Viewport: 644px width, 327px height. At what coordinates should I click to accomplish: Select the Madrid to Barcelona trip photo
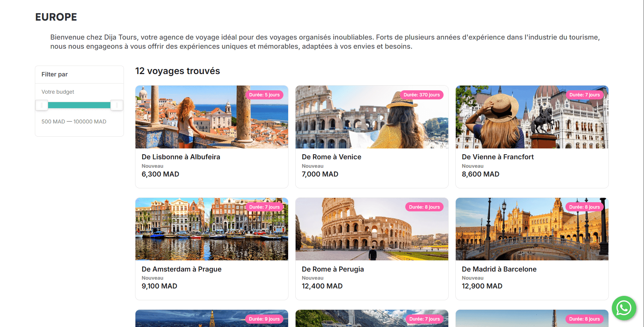[532, 229]
